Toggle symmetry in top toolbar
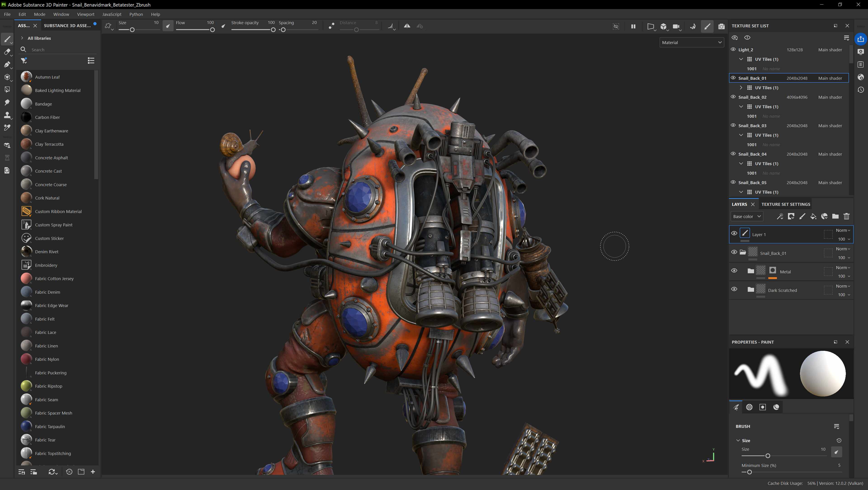Screen dimensions: 868x490 tap(407, 26)
